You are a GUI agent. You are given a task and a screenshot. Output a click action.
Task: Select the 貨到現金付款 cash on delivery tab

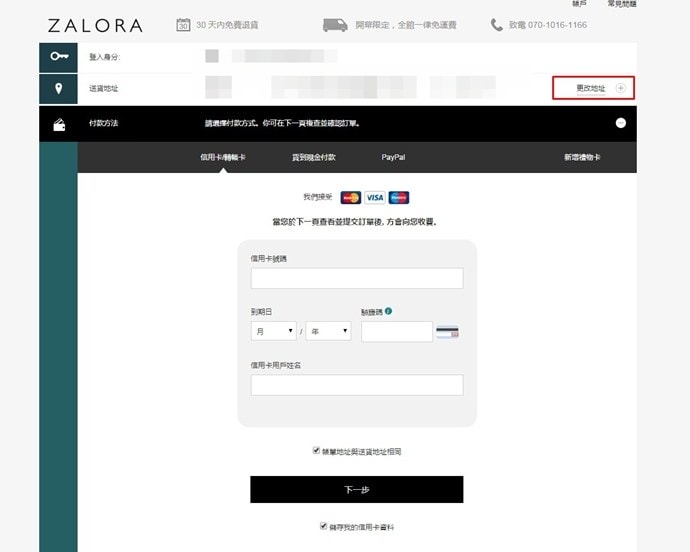point(313,158)
